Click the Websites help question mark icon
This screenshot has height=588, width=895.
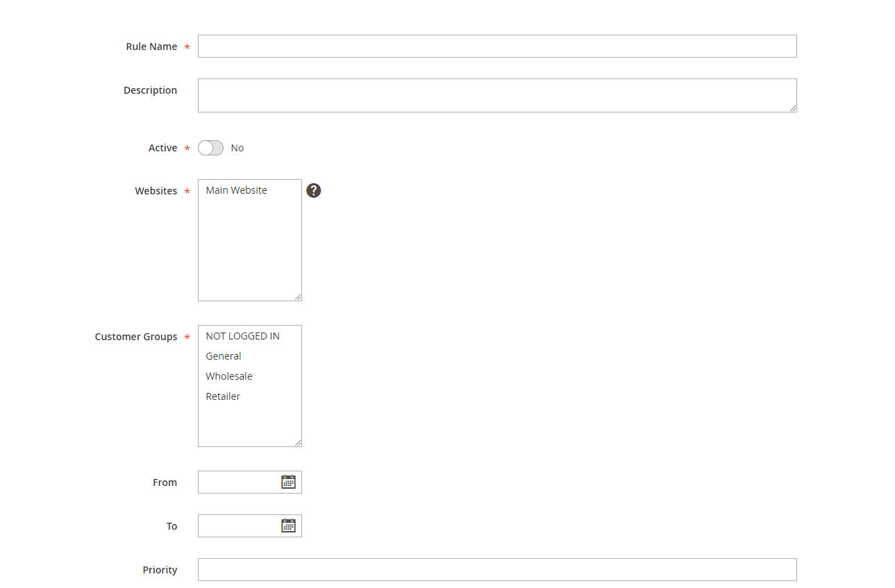pos(314,191)
